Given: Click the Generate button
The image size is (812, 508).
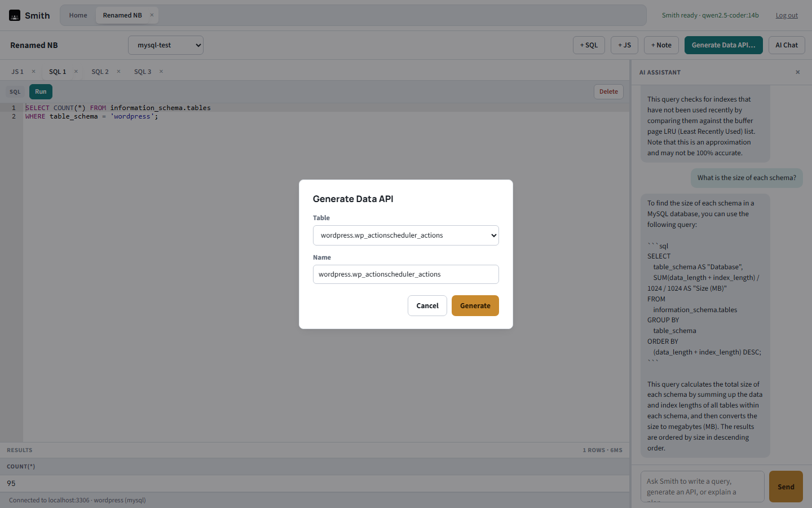Looking at the screenshot, I should click(475, 306).
